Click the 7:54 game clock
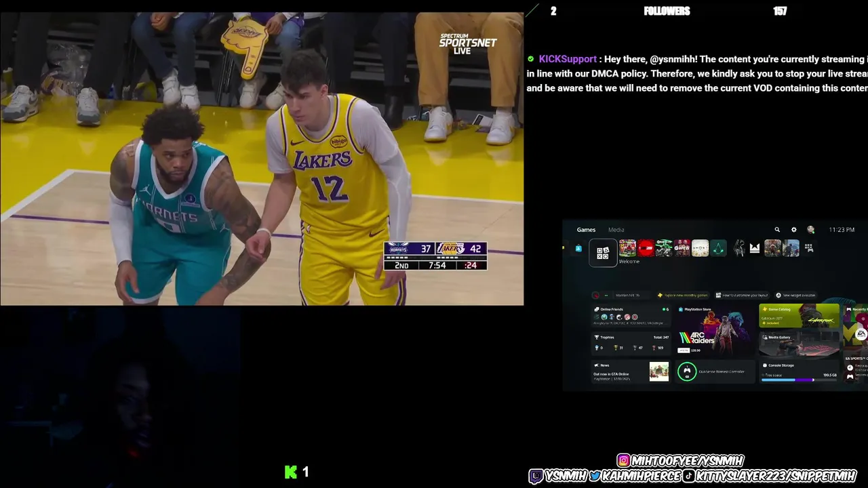This screenshot has width=868, height=488. 437,265
